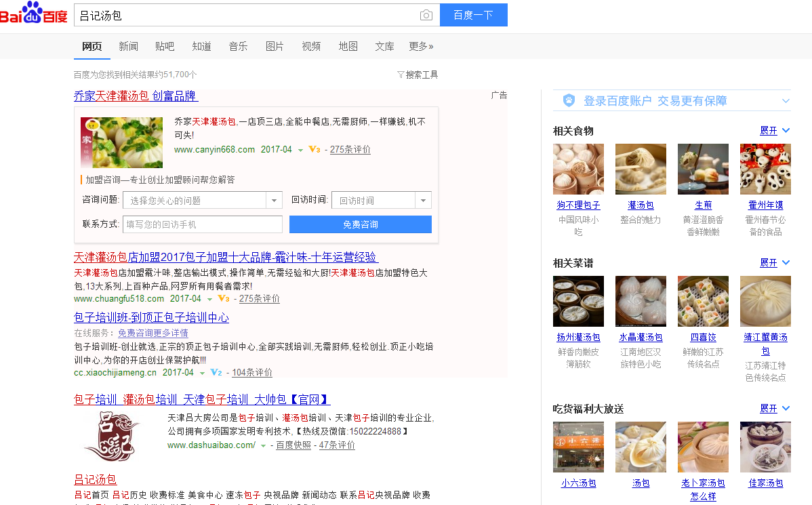Open dropdown arrow next to www.canyin668.com

[300, 150]
